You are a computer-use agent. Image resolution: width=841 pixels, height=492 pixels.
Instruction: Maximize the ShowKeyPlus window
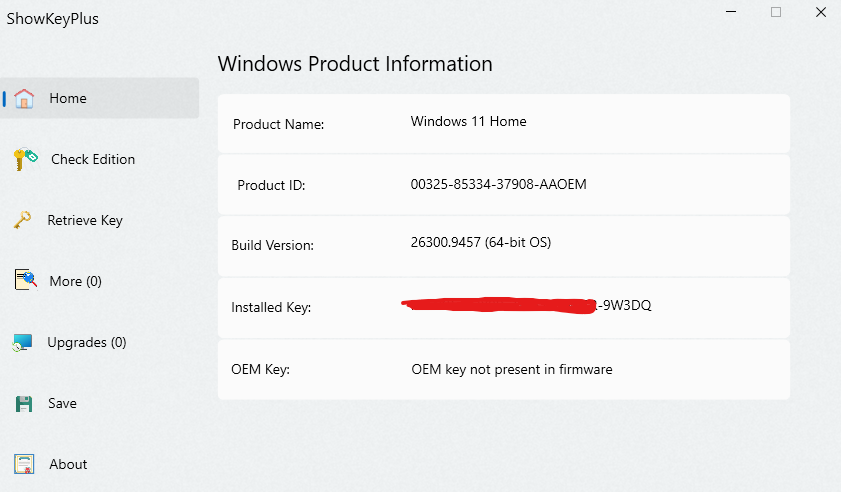(776, 12)
